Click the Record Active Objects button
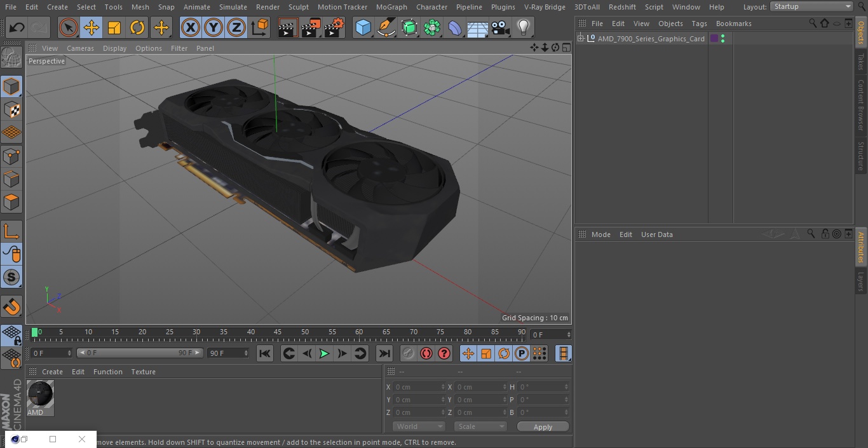 pos(409,353)
